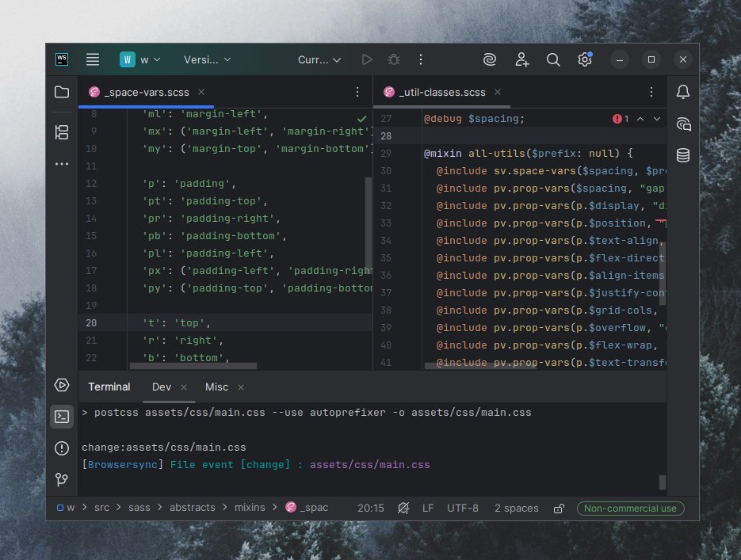Click line number 28 in right gutter

pyautogui.click(x=386, y=136)
